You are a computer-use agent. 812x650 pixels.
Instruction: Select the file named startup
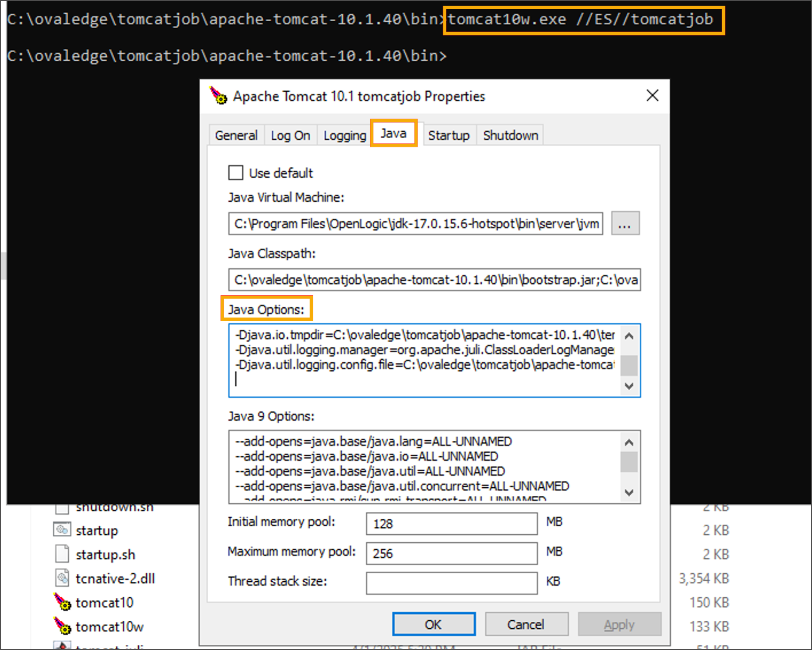[97, 531]
